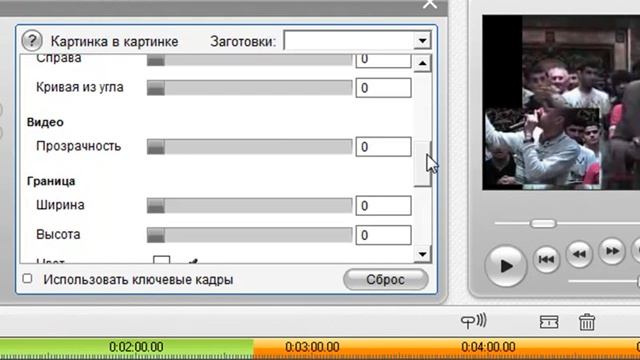
Task: Fast forward the preview playback
Action: tap(612, 251)
